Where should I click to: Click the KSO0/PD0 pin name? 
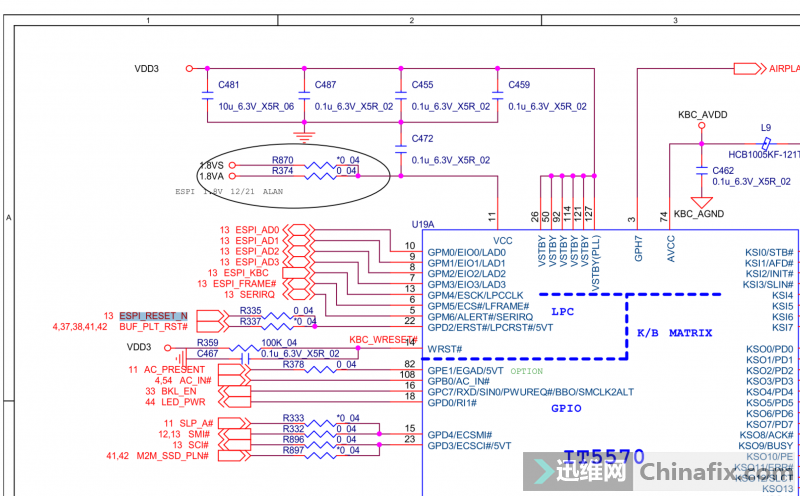click(x=770, y=349)
